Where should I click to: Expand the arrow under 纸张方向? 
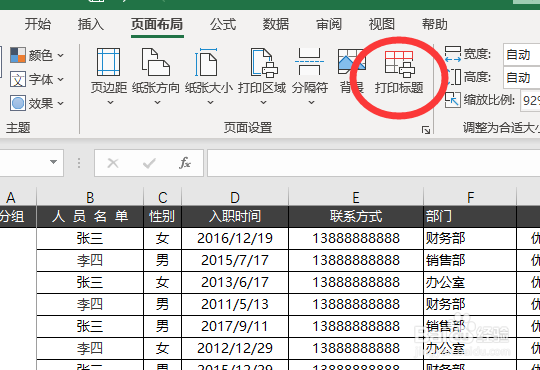pyautogui.click(x=157, y=102)
